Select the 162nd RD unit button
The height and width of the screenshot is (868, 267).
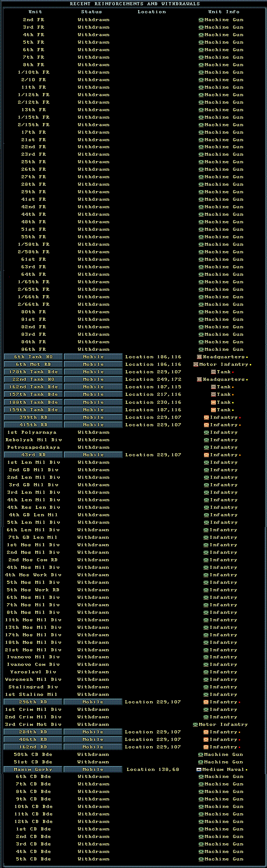point(33,747)
